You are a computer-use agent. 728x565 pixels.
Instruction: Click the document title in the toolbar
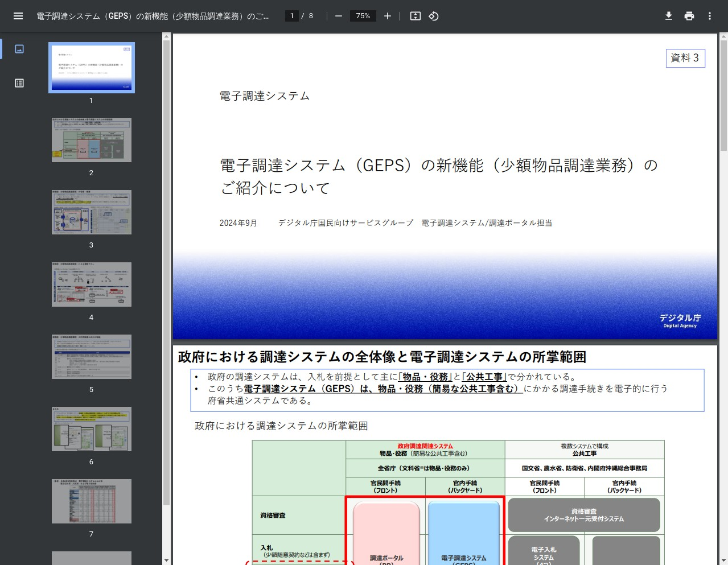click(153, 16)
